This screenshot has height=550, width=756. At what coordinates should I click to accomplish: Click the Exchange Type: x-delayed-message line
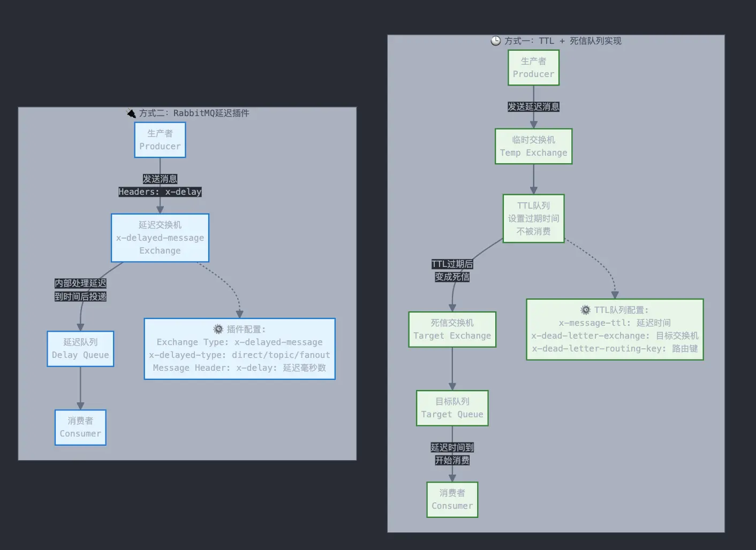[x=239, y=342]
